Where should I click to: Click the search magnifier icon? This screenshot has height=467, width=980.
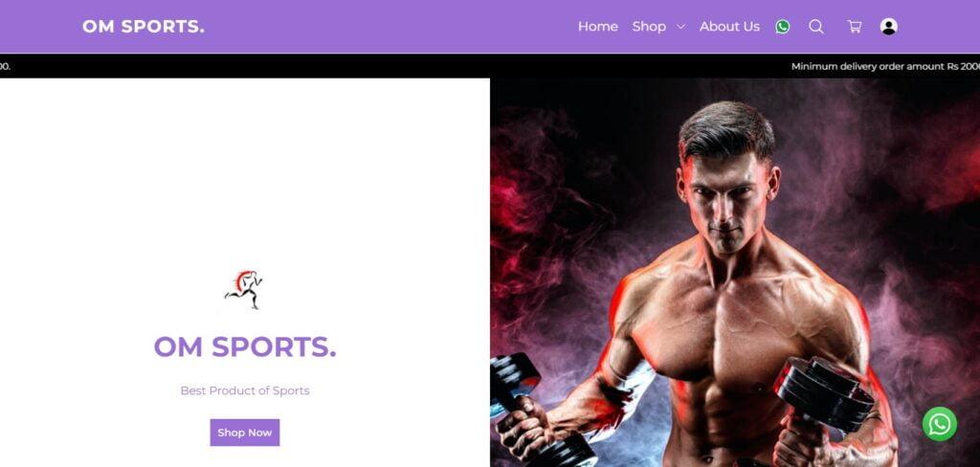pos(816,26)
